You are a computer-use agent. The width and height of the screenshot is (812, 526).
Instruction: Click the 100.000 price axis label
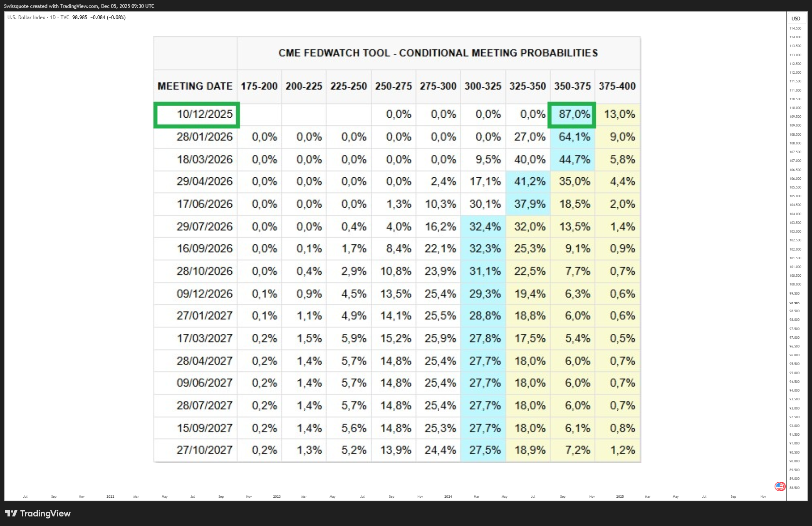pyautogui.click(x=795, y=284)
